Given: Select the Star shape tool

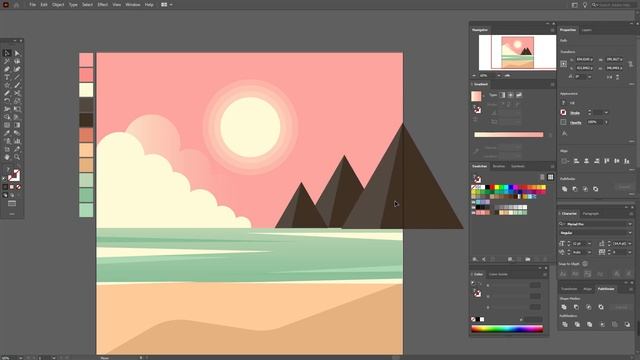Looking at the screenshot, I should point(7,85).
